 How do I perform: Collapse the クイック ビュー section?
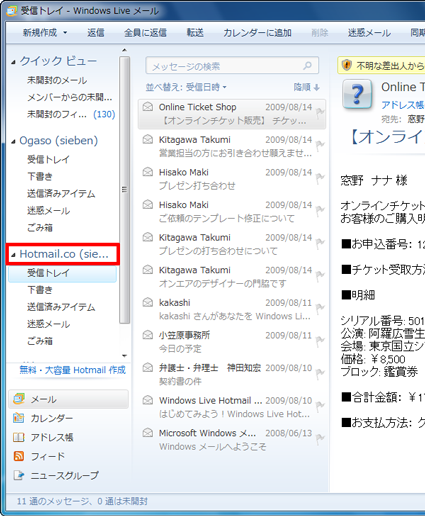click(x=13, y=62)
